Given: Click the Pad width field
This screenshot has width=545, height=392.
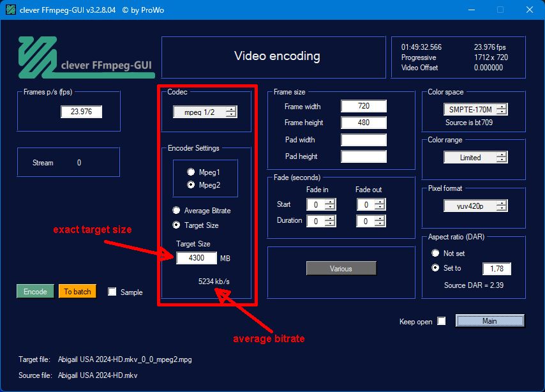Looking at the screenshot, I should click(364, 140).
